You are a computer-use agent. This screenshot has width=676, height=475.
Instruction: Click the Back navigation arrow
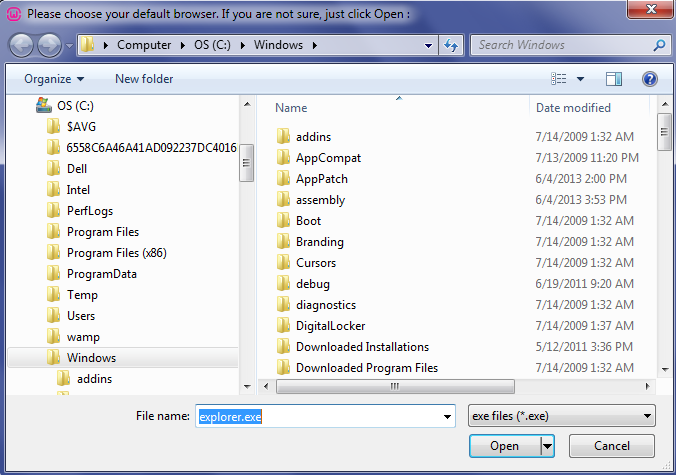click(21, 45)
